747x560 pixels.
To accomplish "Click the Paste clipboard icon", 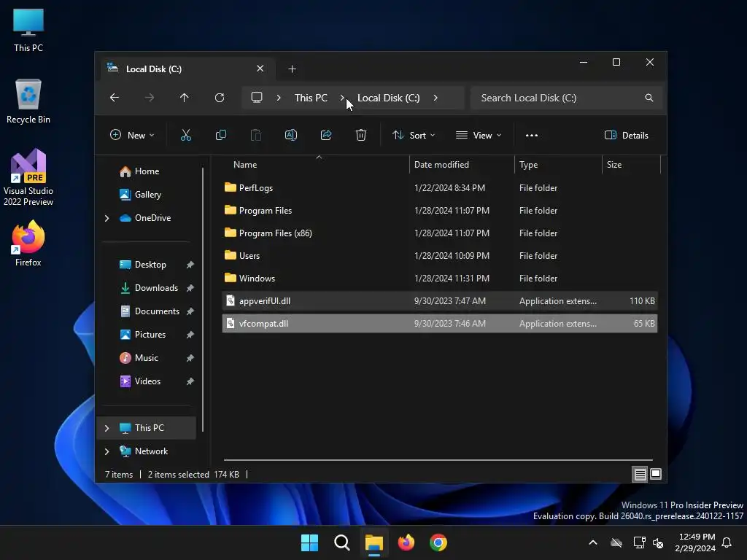I will tap(256, 135).
